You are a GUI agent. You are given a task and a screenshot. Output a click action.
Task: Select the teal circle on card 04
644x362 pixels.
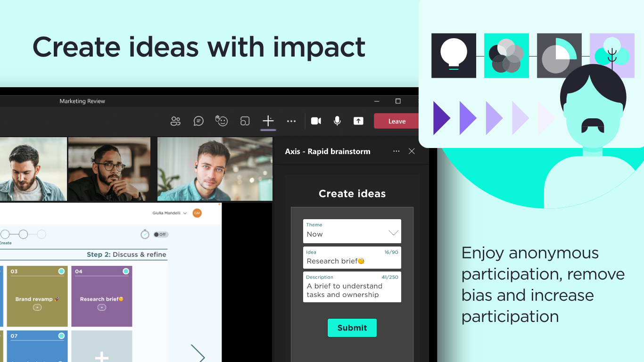tap(126, 271)
